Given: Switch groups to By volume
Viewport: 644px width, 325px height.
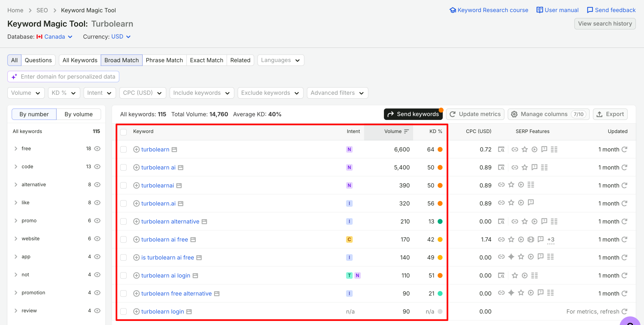Looking at the screenshot, I should click(x=79, y=114).
